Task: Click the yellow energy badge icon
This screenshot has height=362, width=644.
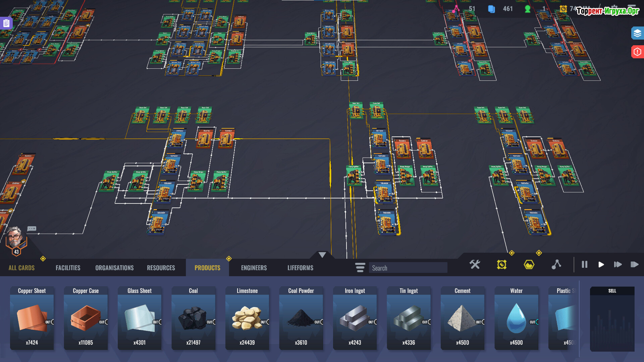Action: (x=502, y=265)
